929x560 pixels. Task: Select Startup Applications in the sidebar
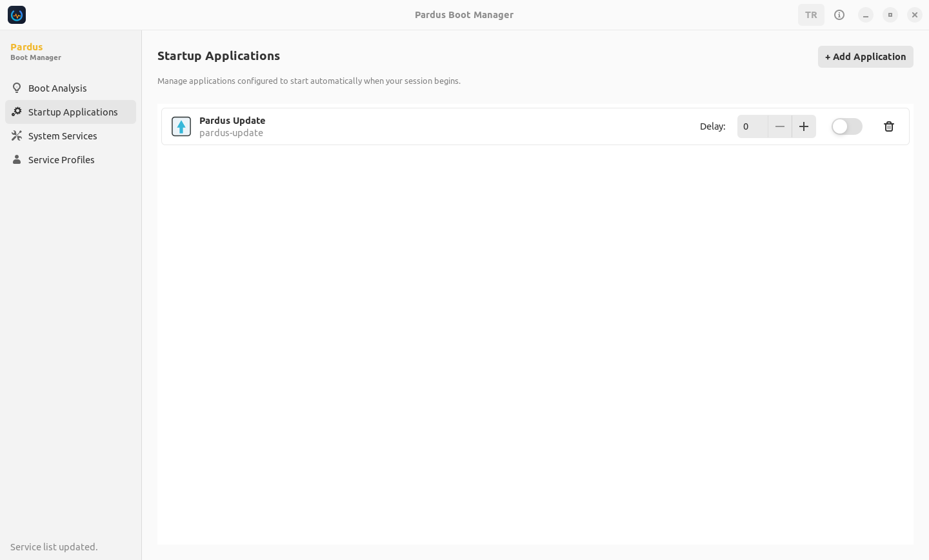coord(71,112)
